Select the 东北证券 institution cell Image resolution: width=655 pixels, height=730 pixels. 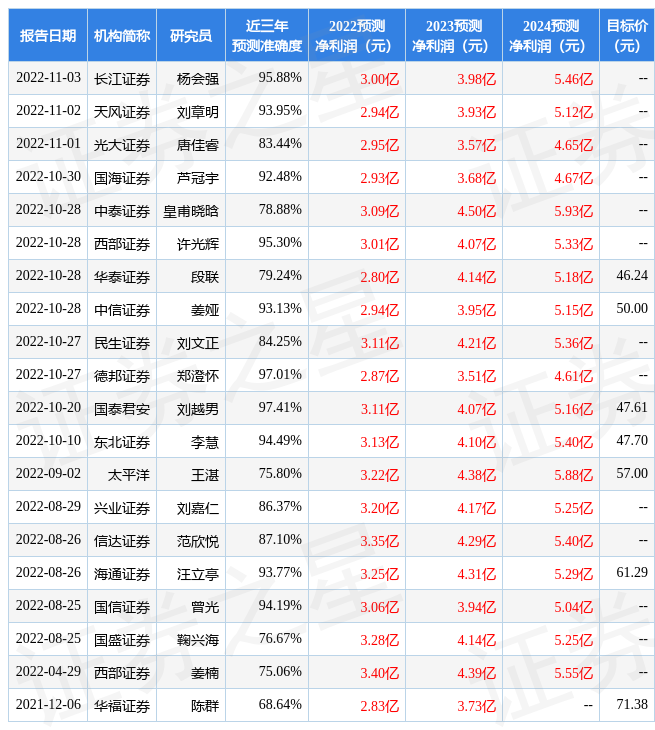click(122, 442)
